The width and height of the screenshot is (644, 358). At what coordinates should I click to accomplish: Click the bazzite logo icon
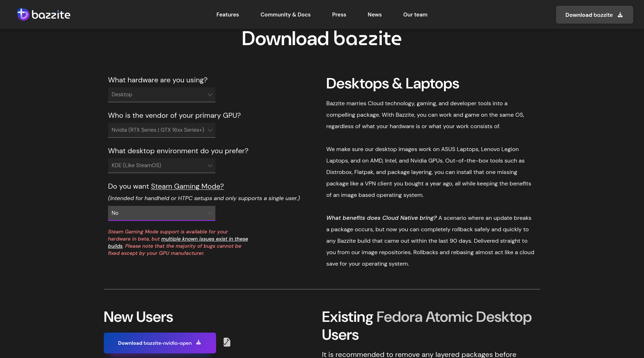[23, 14]
